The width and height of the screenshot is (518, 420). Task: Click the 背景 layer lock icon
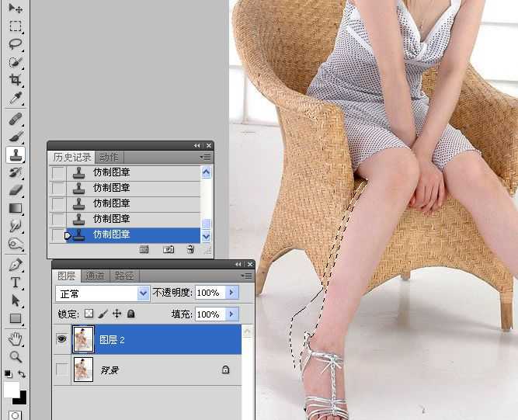tap(226, 370)
